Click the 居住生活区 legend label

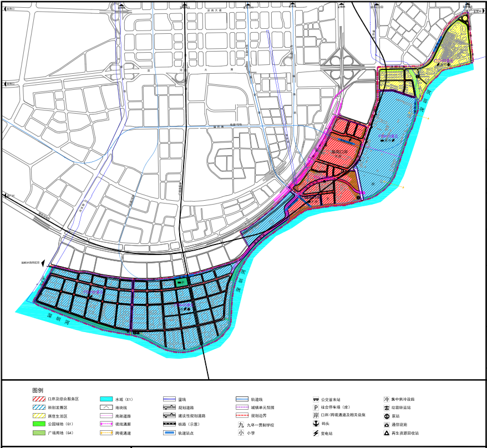[58, 416]
